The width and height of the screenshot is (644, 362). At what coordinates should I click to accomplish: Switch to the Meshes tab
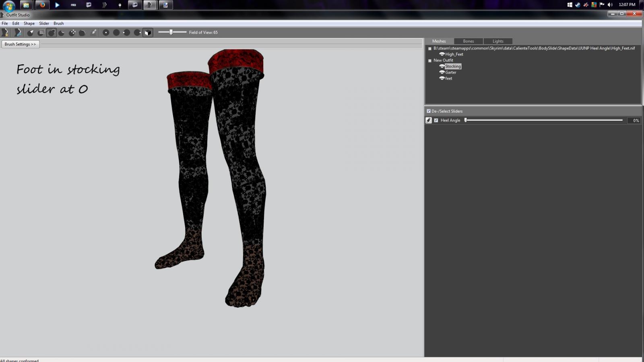click(439, 41)
